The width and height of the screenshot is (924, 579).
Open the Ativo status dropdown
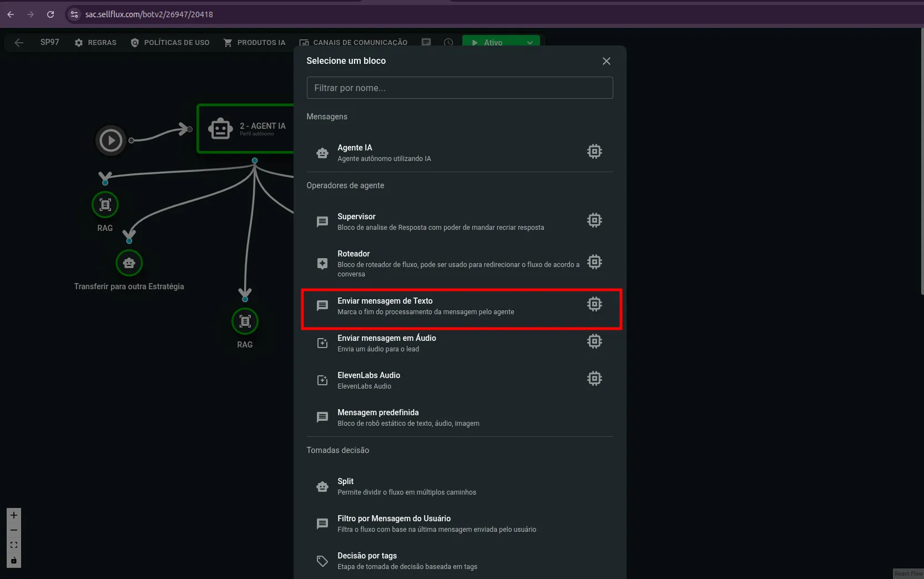pyautogui.click(x=529, y=43)
